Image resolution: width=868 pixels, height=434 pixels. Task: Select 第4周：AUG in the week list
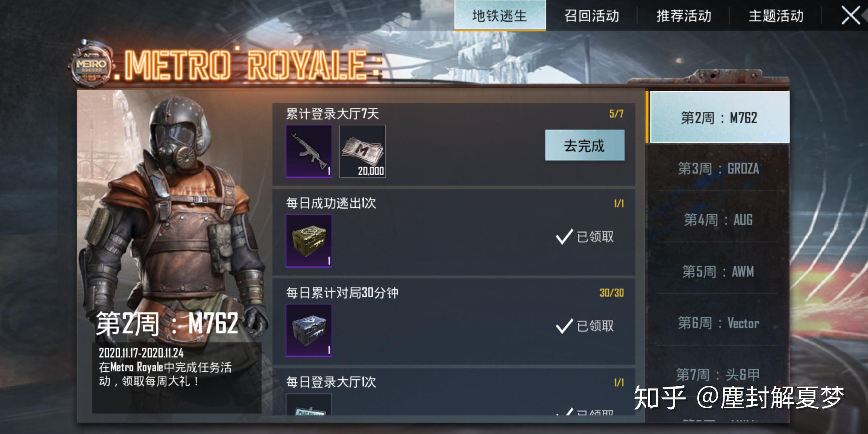click(718, 220)
